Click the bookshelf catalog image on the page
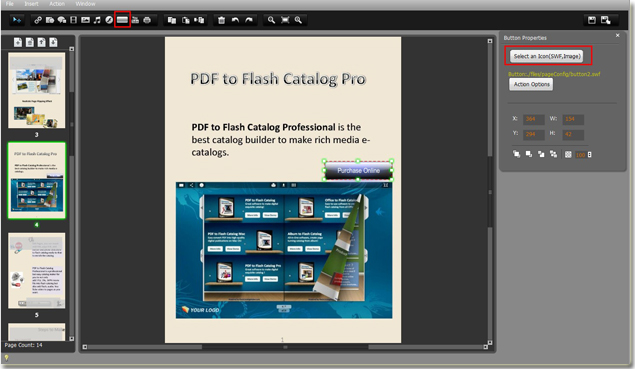Image resolution: width=635 pixels, height=369 pixels. 283,250
